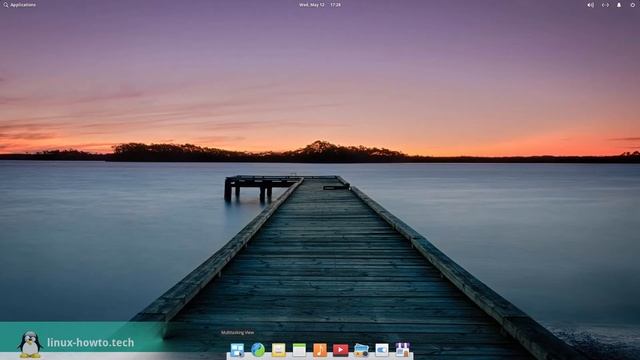This screenshot has height=360, width=640.
Task: Open the network connection indicator
Action: (605, 5)
